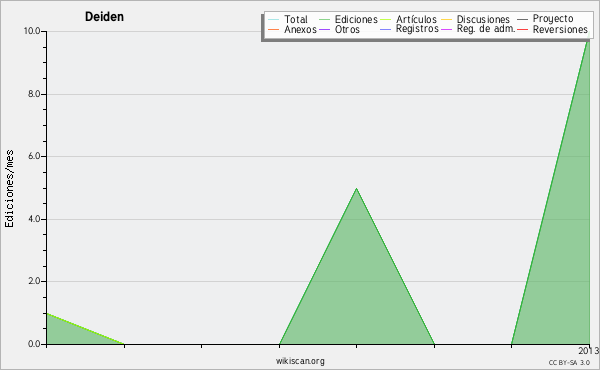Click the 6.0 y-axis value
Image resolution: width=600 pixels, height=370 pixels.
34,156
